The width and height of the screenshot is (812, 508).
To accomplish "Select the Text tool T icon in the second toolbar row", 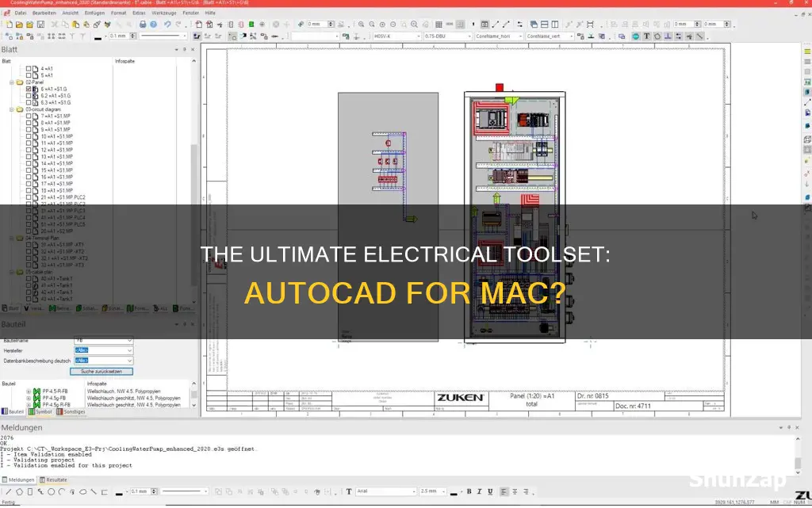I will tap(646, 36).
